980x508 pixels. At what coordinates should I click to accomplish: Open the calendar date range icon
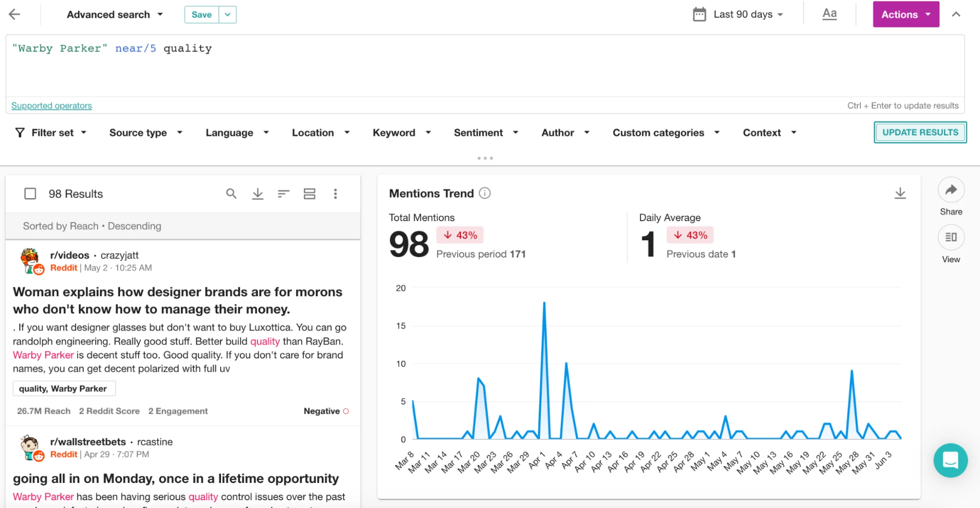(700, 14)
